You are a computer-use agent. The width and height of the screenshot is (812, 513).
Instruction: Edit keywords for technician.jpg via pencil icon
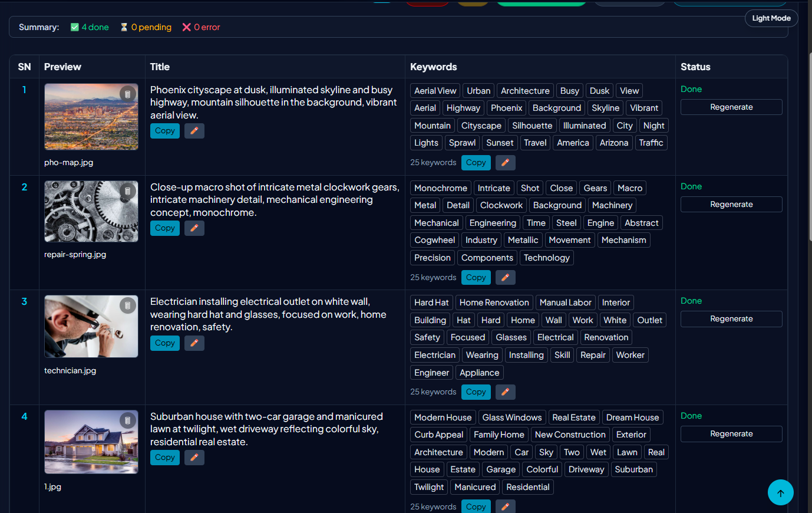(x=505, y=392)
